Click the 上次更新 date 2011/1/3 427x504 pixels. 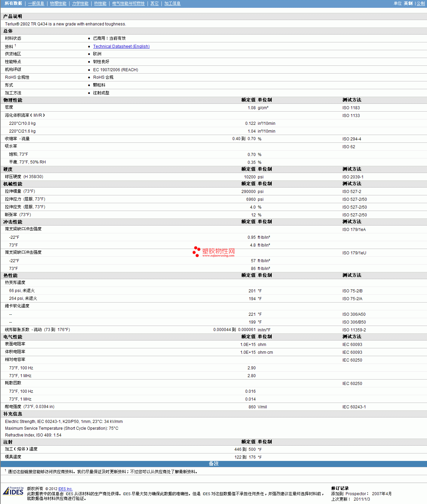(x=362, y=499)
